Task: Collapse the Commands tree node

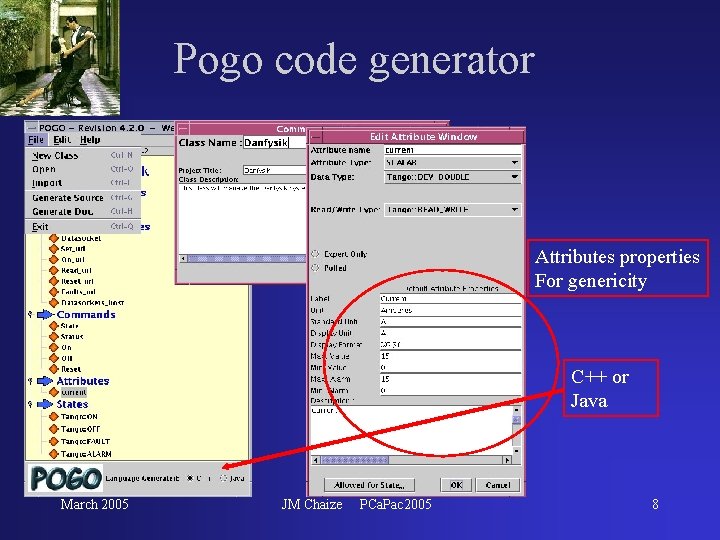Action: [30, 315]
